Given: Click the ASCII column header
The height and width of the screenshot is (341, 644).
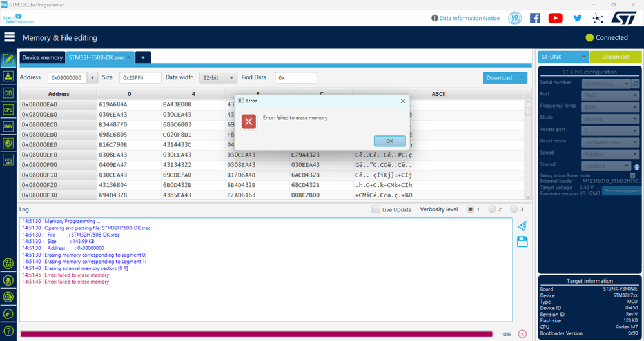Looking at the screenshot, I should (438, 94).
